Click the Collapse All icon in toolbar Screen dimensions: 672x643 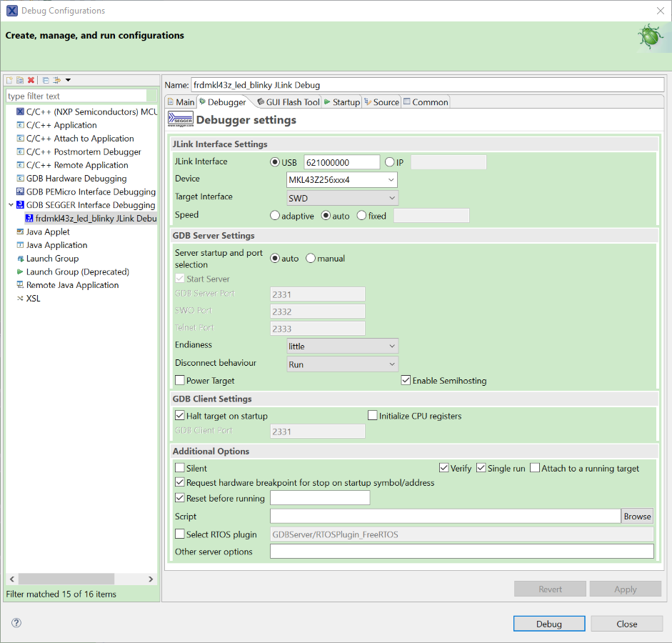point(46,80)
